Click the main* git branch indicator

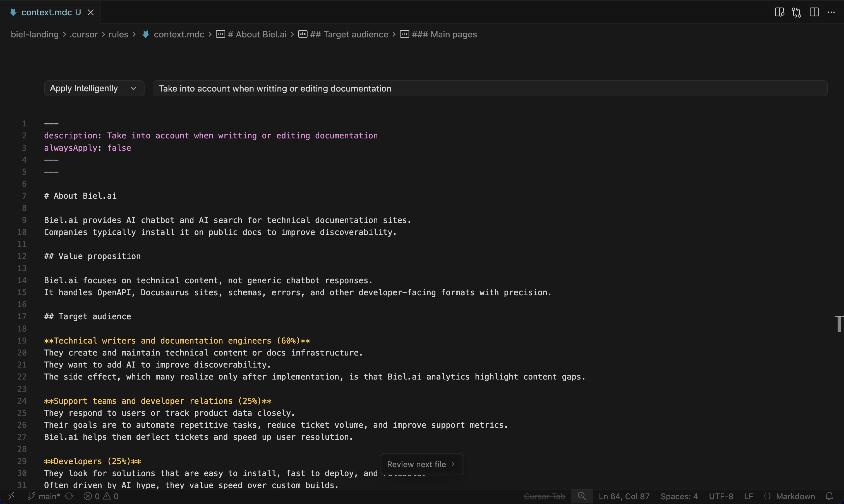point(44,496)
